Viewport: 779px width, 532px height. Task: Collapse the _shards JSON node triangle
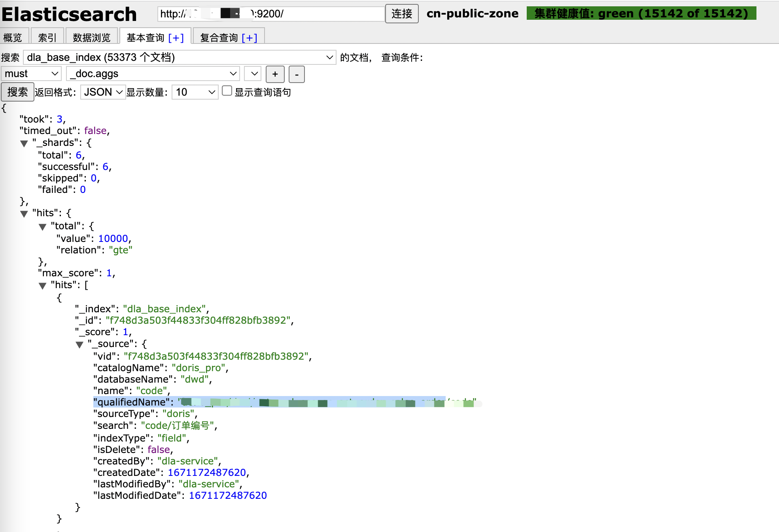pos(24,143)
